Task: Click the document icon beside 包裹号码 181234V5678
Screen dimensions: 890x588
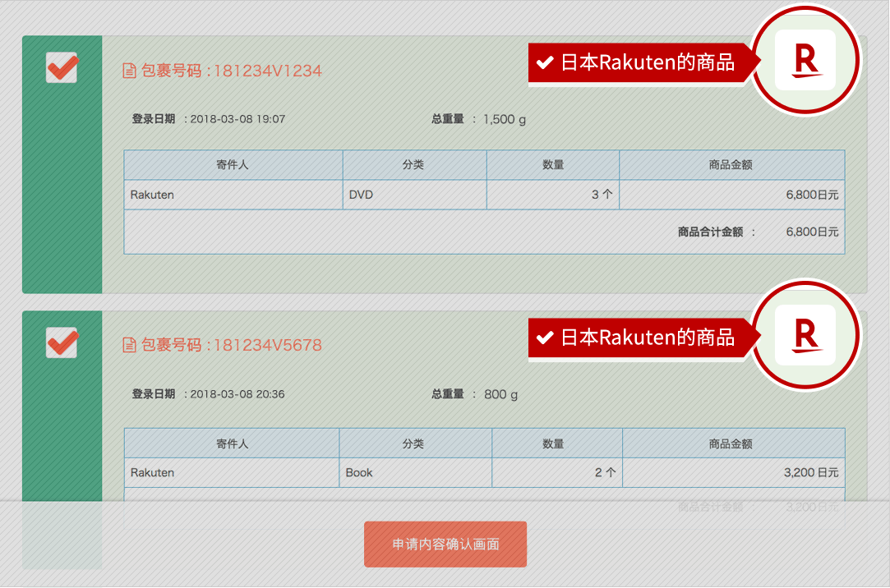Action: pyautogui.click(x=129, y=345)
